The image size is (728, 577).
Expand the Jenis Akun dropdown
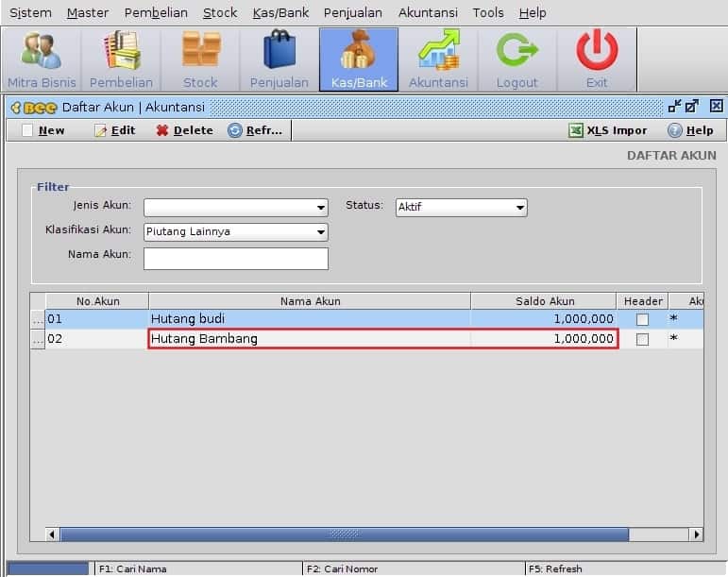(320, 208)
